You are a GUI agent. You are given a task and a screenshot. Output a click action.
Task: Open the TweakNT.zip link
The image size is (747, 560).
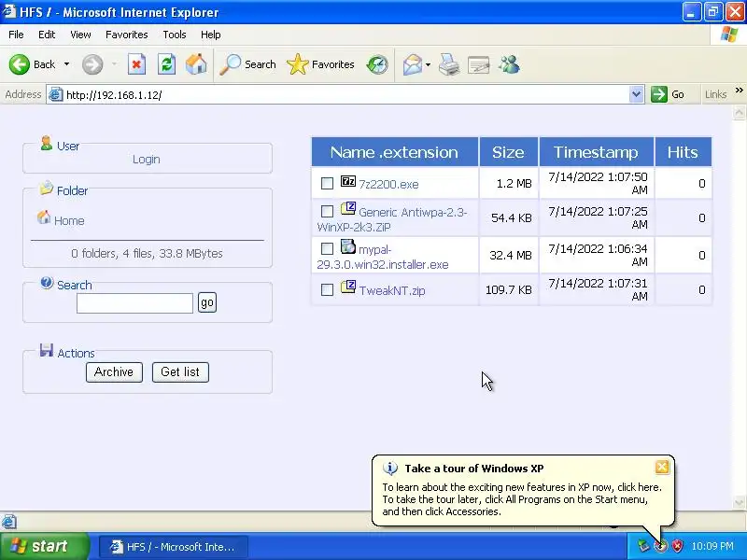click(392, 290)
